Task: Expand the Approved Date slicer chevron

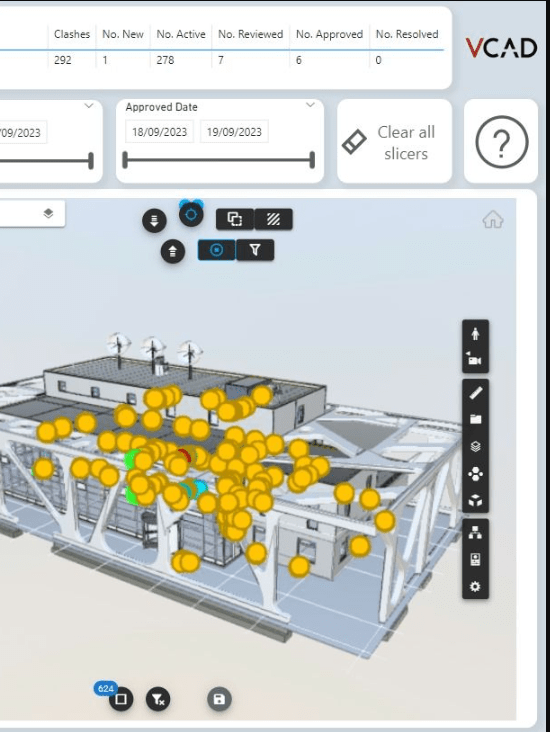Action: point(310,105)
